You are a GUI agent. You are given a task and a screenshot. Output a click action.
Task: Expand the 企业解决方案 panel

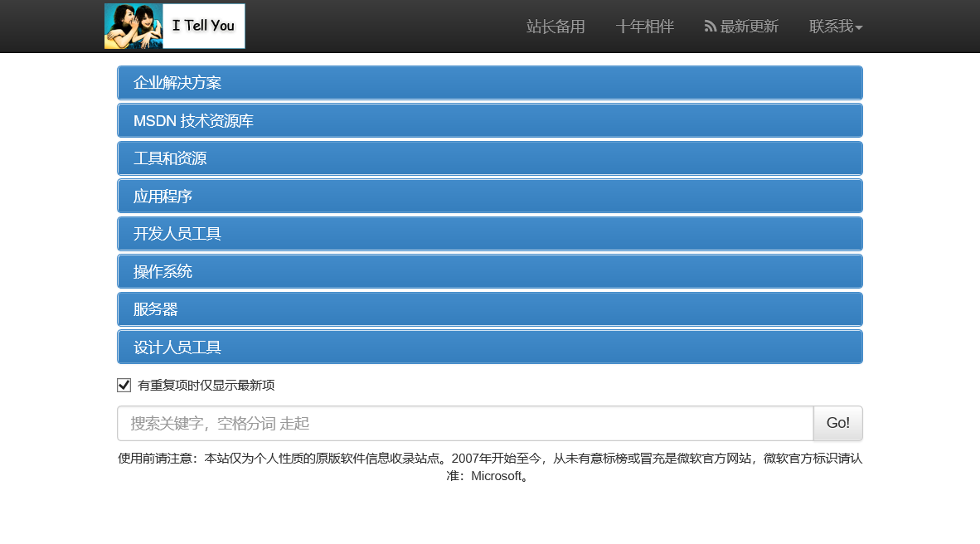point(490,83)
